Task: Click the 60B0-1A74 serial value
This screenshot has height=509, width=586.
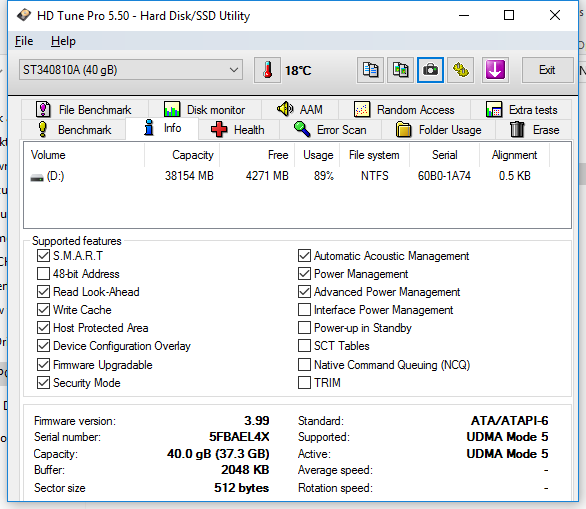Action: (x=444, y=176)
